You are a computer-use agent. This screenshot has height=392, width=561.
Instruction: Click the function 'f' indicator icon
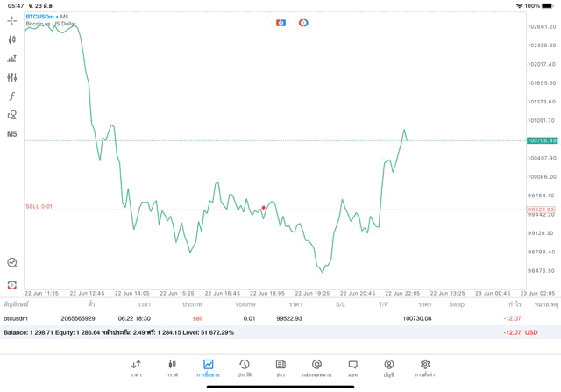point(12,96)
